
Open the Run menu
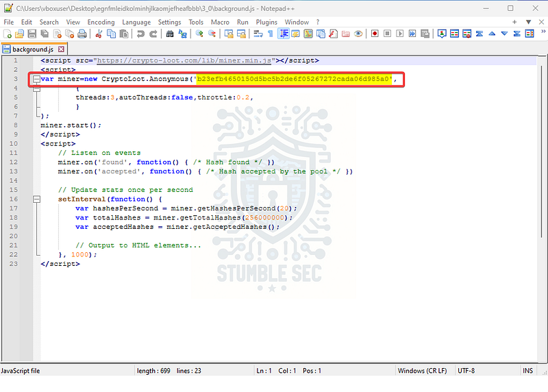[x=242, y=22]
